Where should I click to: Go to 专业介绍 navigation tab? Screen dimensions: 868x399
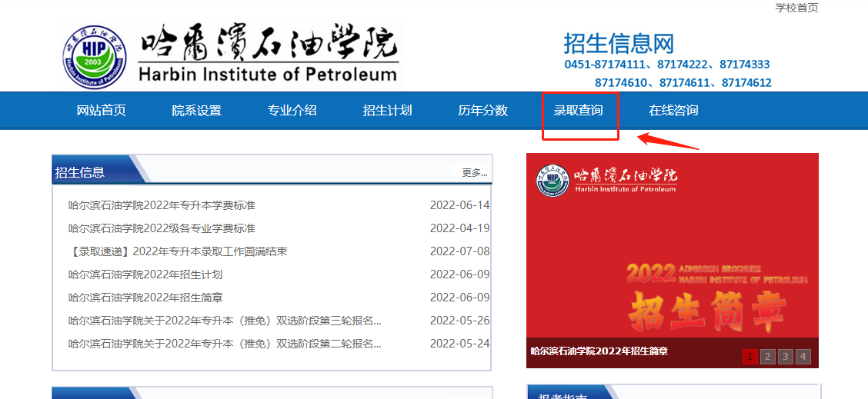click(292, 110)
